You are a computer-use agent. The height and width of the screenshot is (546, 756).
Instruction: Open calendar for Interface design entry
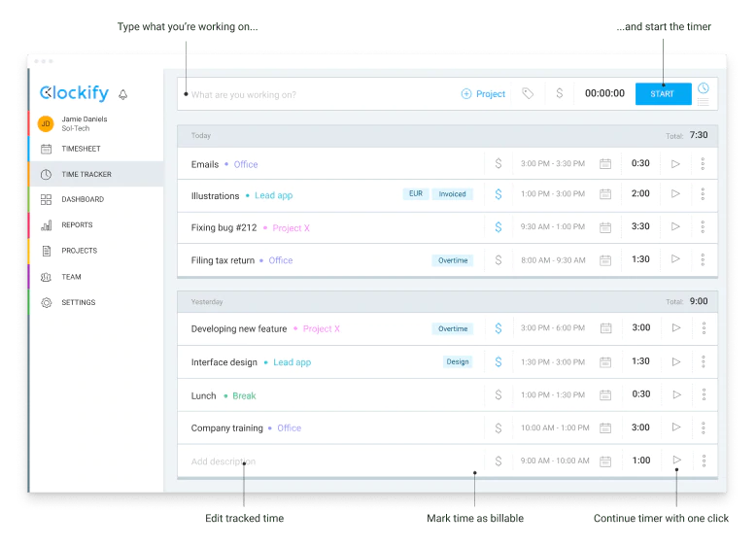click(605, 362)
